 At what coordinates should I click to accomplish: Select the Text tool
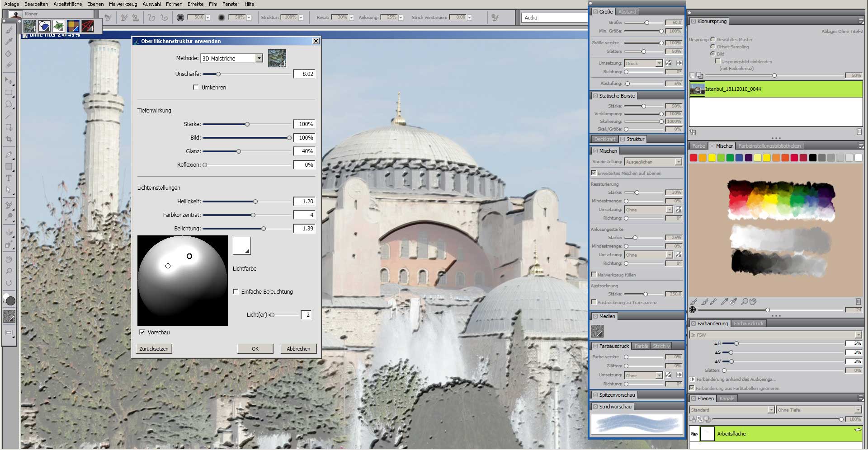[x=9, y=178]
